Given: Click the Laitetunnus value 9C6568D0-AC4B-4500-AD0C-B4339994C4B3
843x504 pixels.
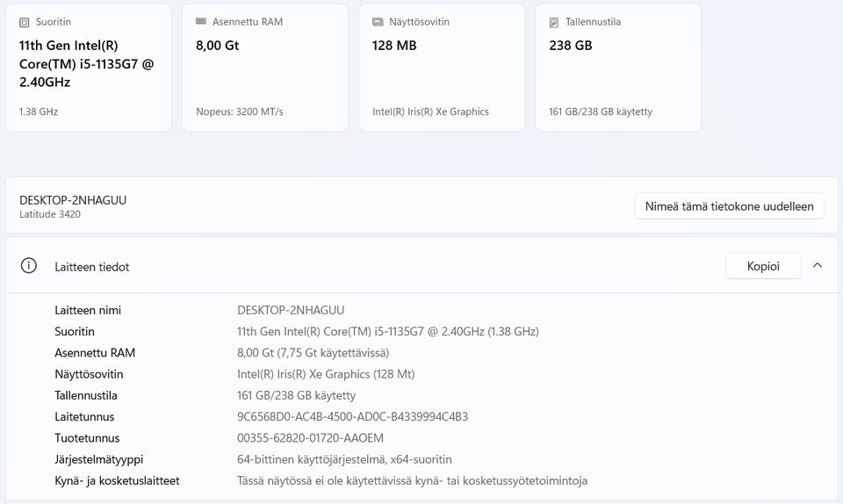Looking at the screenshot, I should click(353, 417).
